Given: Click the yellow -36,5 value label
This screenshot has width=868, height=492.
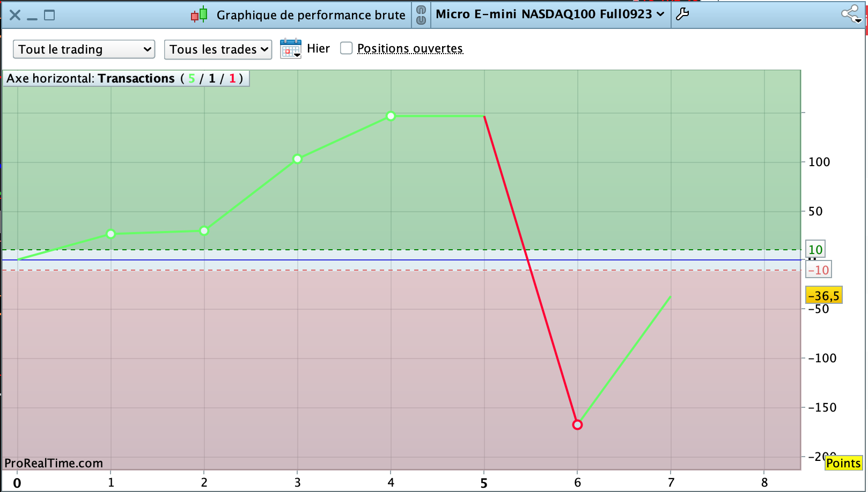Looking at the screenshot, I should 824,295.
